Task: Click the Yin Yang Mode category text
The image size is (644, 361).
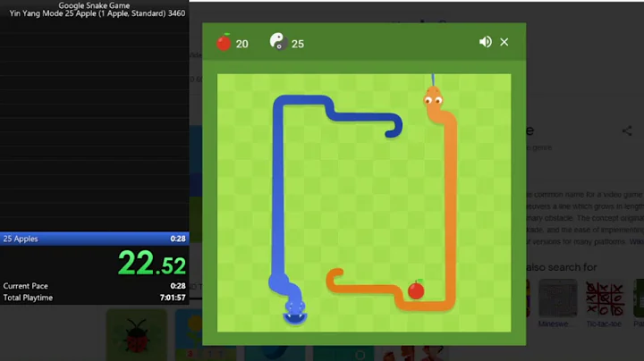Action: pos(97,13)
